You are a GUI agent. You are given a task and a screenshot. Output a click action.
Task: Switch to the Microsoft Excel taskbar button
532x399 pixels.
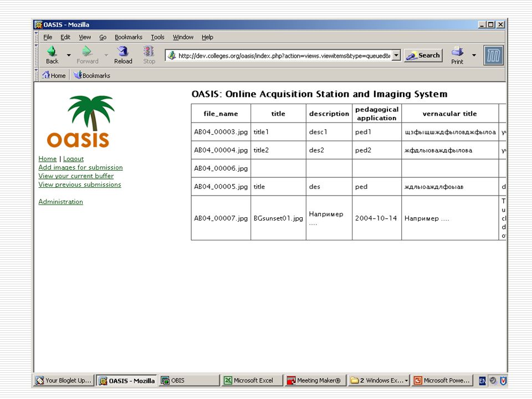tap(252, 381)
